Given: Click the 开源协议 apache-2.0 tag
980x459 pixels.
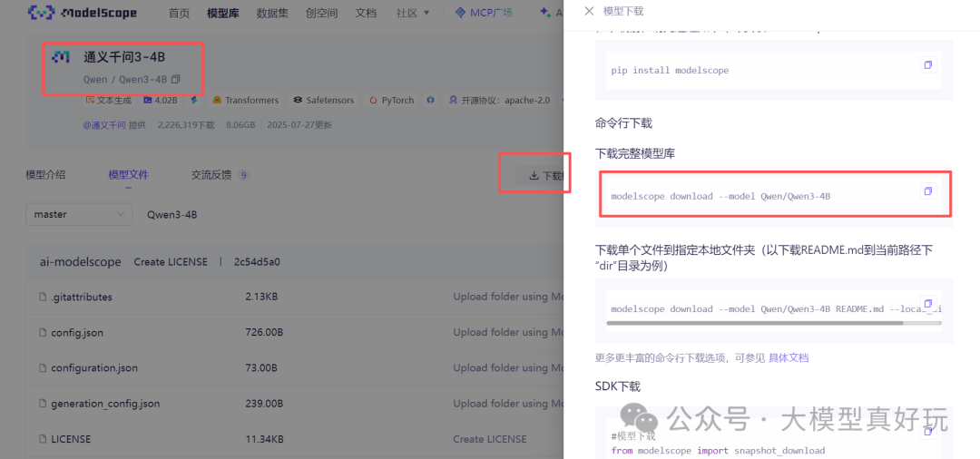Looking at the screenshot, I should tap(499, 100).
